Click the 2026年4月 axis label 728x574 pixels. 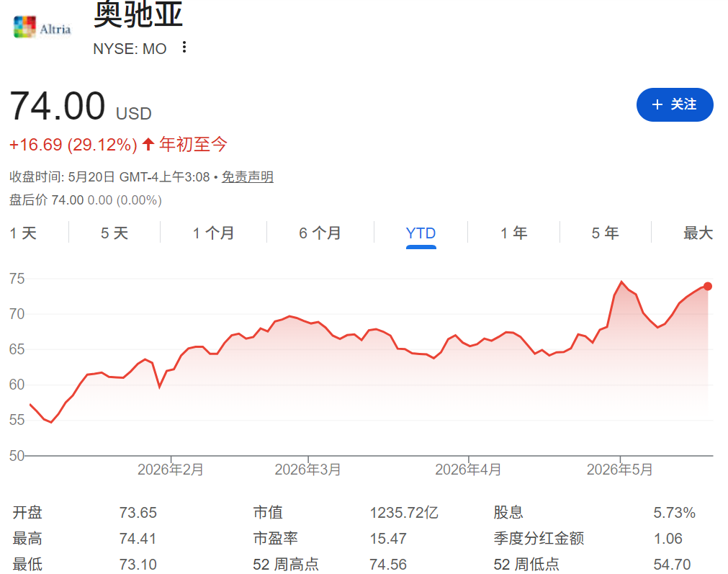coord(468,470)
